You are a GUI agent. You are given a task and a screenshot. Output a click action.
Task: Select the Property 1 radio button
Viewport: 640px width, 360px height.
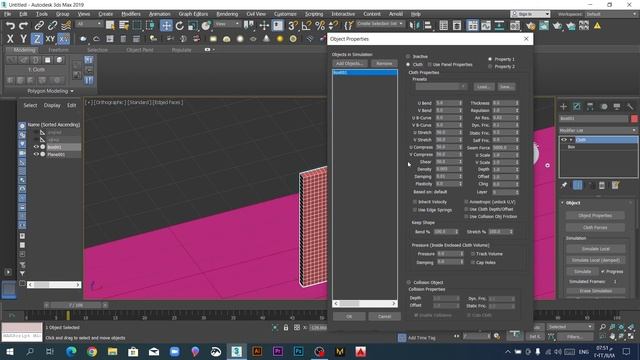tap(490, 59)
